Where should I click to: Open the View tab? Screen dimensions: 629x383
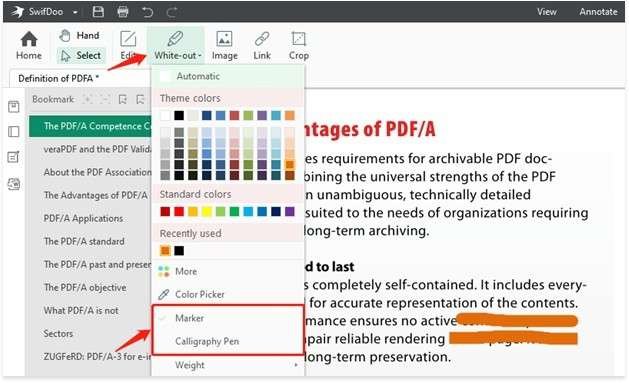pos(547,12)
